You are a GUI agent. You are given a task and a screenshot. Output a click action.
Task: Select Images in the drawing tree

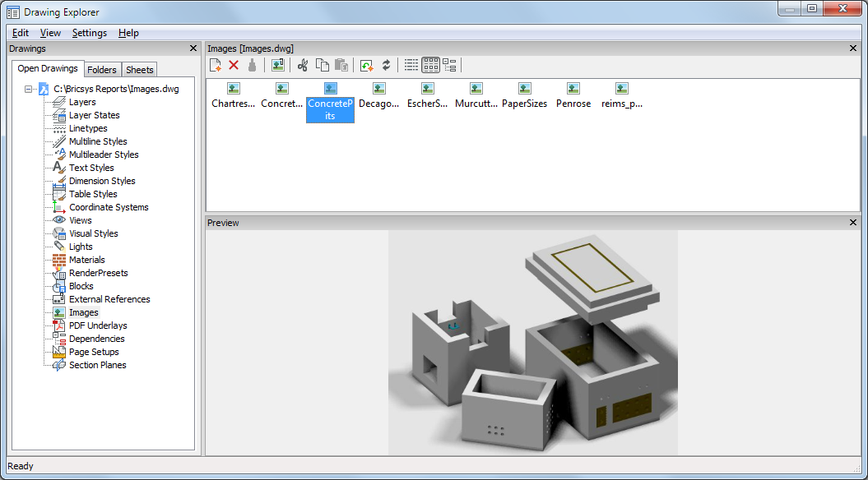point(84,312)
